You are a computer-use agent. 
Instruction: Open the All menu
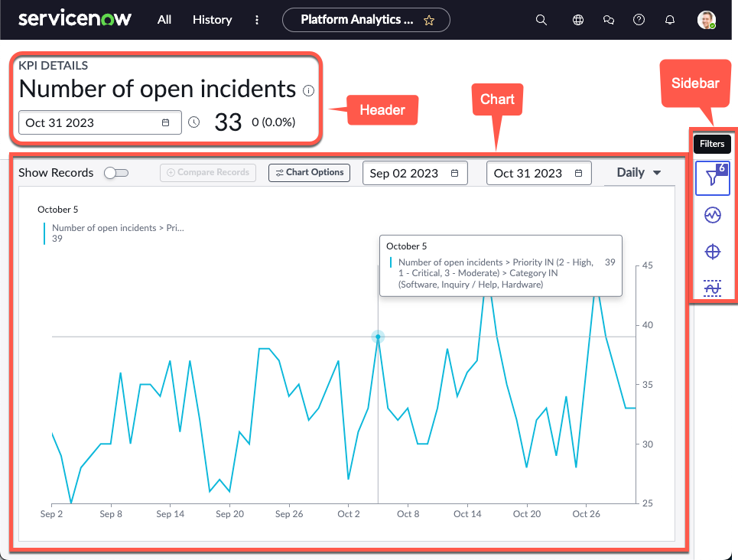click(164, 20)
